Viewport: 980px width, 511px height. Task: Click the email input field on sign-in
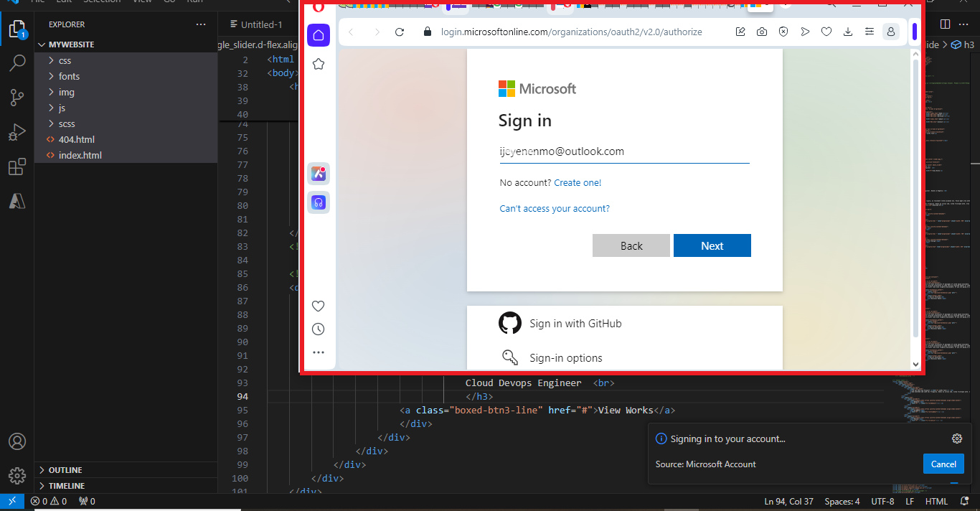click(x=624, y=151)
